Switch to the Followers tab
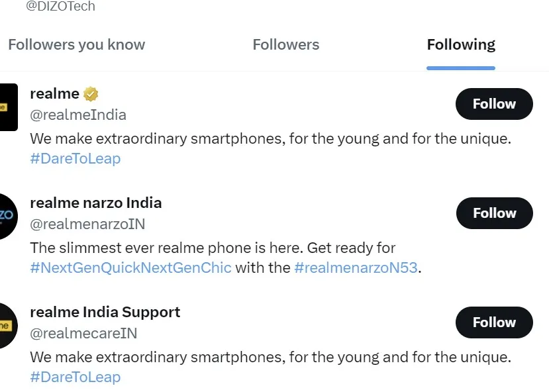The image size is (549, 392). tap(286, 45)
